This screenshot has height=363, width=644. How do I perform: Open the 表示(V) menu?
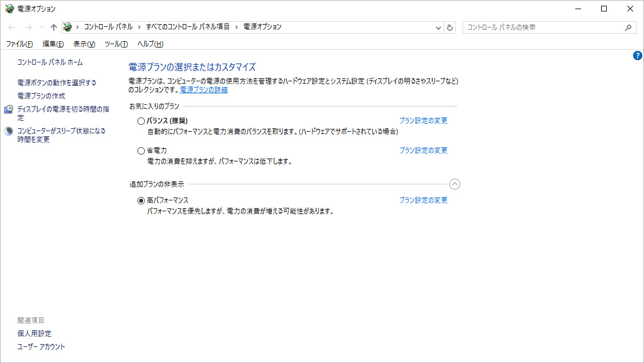[84, 44]
